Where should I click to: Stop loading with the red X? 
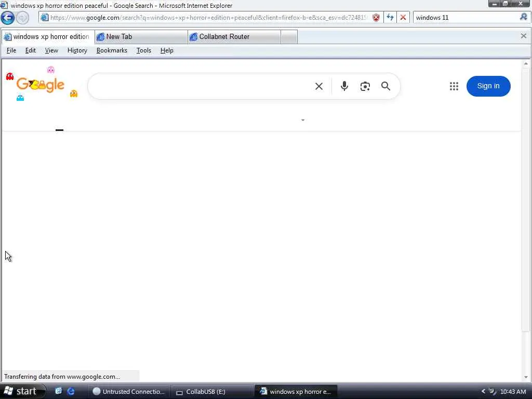click(403, 17)
